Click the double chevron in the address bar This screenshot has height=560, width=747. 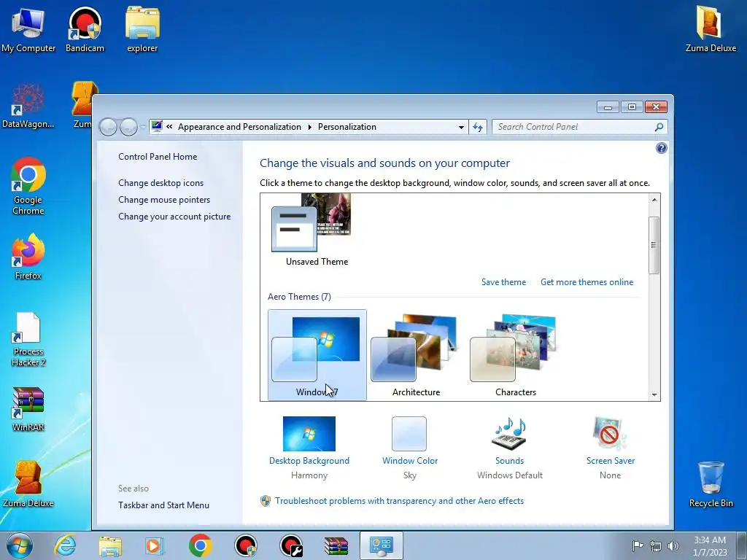point(169,127)
